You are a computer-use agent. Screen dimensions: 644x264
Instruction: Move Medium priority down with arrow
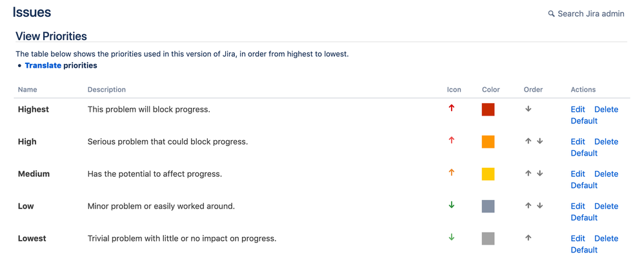539,174
